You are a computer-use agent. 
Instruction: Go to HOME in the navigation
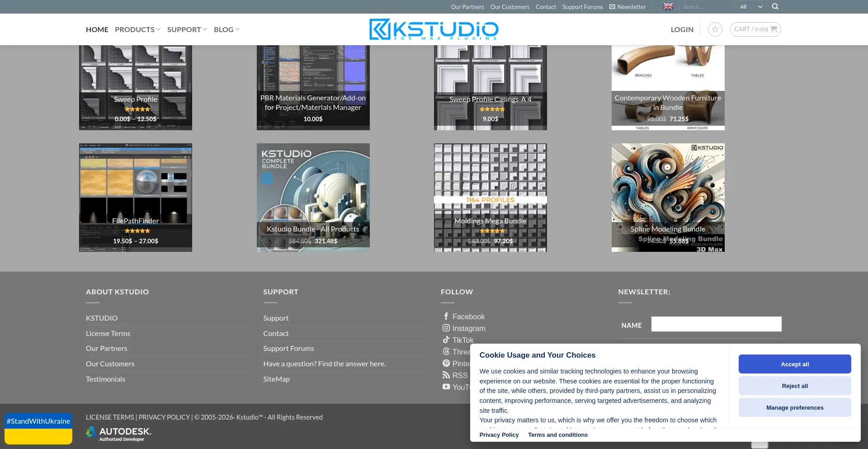click(x=97, y=29)
